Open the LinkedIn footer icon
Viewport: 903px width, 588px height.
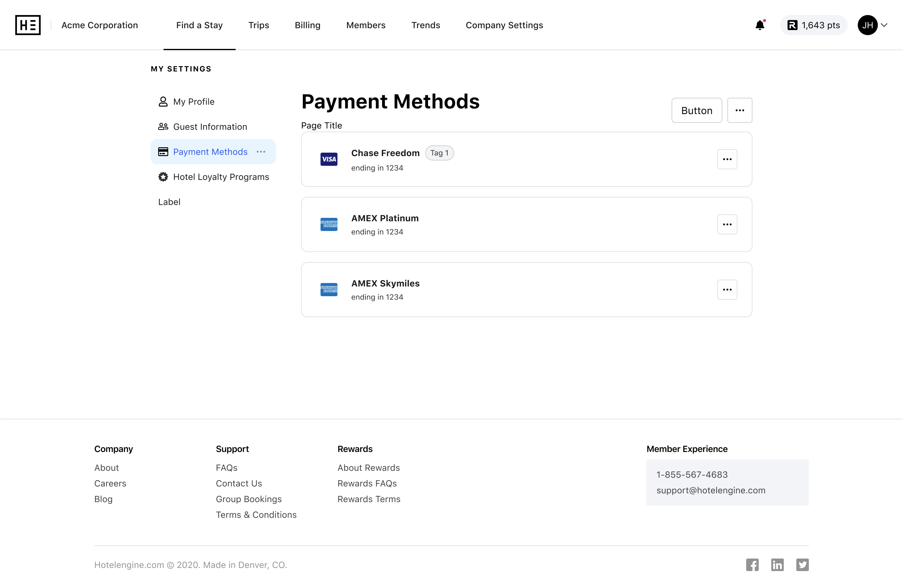777,565
